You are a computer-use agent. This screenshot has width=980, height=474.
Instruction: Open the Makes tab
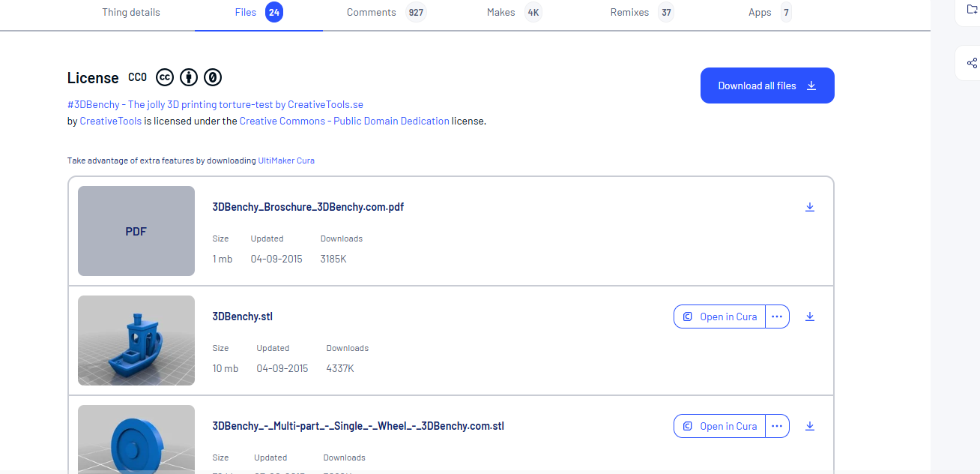point(514,12)
